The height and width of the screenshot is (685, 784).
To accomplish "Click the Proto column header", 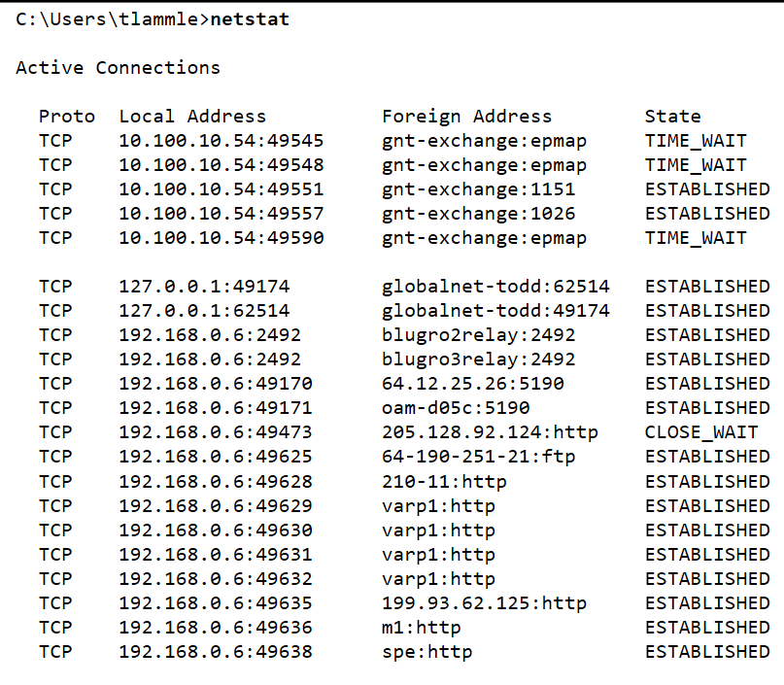I will point(67,117).
